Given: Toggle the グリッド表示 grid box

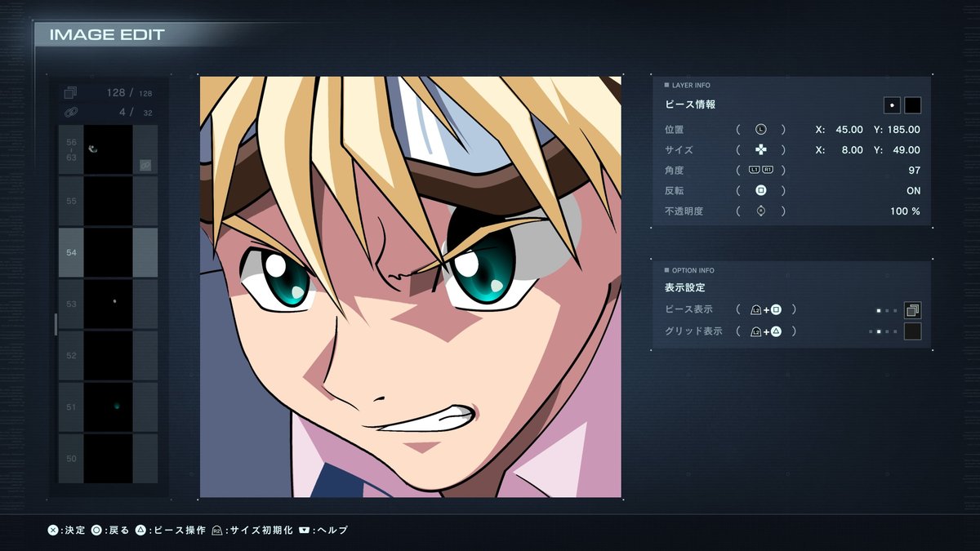Looking at the screenshot, I should pyautogui.click(x=913, y=331).
